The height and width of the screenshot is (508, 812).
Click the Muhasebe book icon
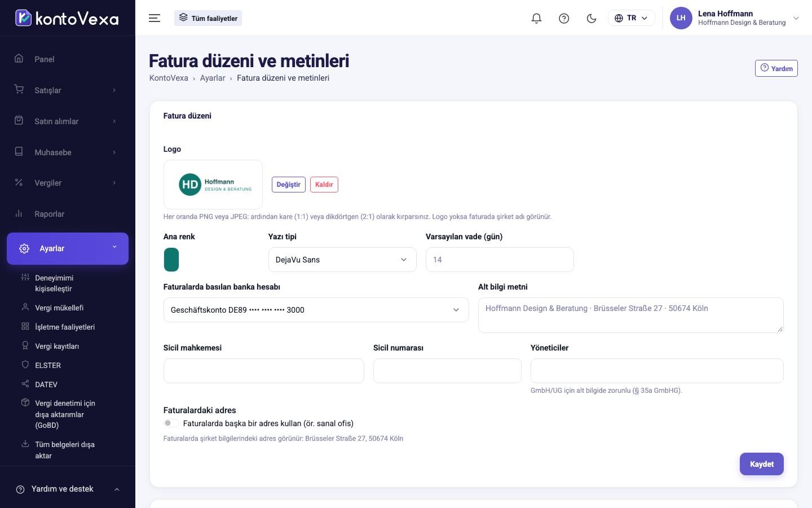19,152
